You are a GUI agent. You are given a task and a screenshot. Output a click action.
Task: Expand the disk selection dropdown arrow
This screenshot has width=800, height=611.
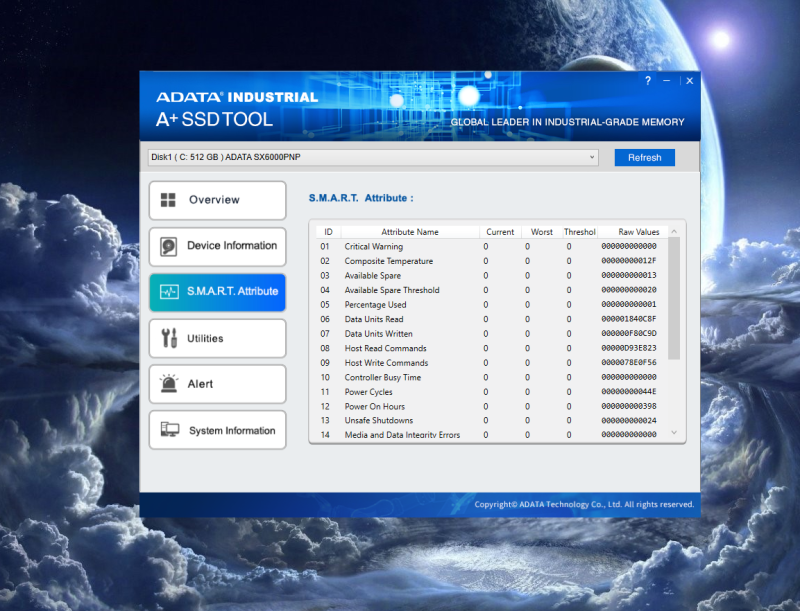click(591, 157)
